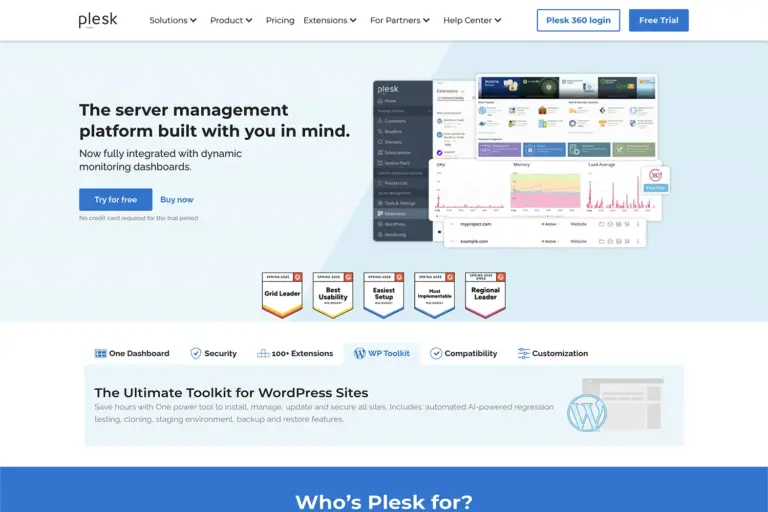Click example.com row in preview
The height and width of the screenshot is (512, 768).
coord(545,241)
